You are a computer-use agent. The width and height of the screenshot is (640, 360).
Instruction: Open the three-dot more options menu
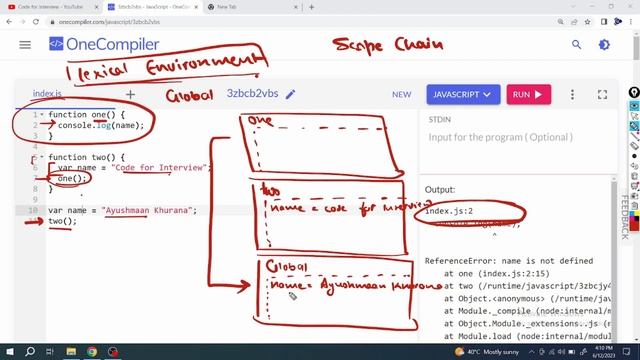(x=572, y=95)
